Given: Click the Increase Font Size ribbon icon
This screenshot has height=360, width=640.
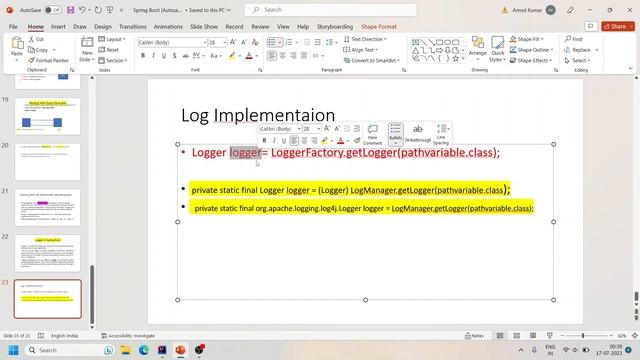Looking at the screenshot, I should tap(233, 42).
